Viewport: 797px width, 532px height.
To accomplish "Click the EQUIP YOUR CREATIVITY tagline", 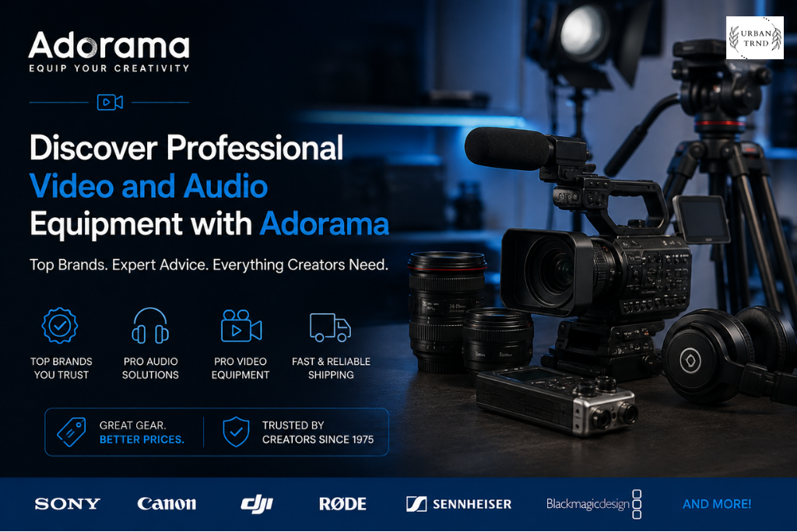I will pyautogui.click(x=109, y=68).
